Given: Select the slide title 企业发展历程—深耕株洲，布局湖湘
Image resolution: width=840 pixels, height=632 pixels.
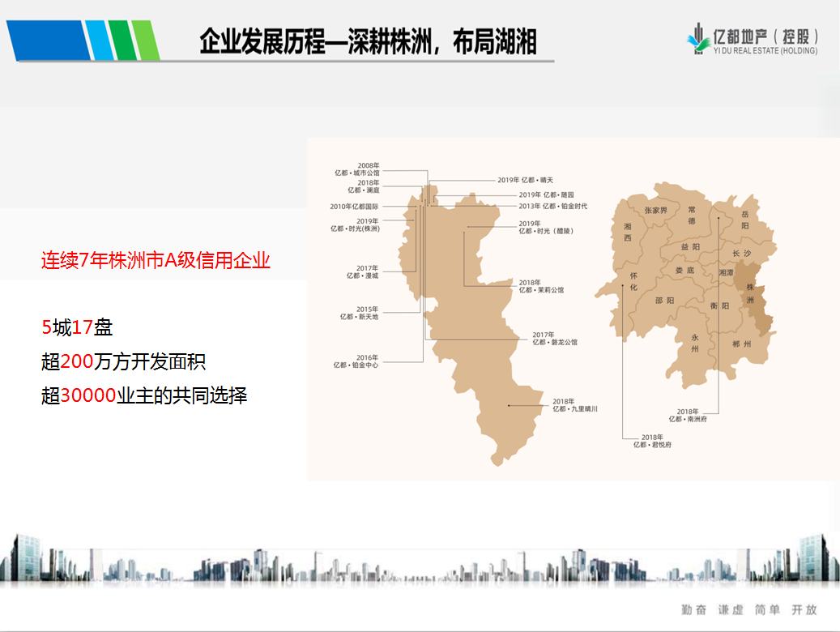Looking at the screenshot, I should (x=368, y=41).
